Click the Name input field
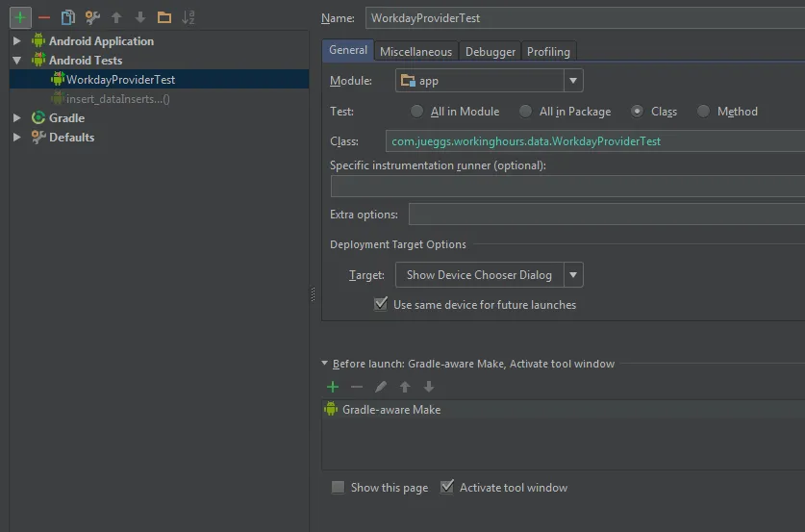 click(x=586, y=18)
